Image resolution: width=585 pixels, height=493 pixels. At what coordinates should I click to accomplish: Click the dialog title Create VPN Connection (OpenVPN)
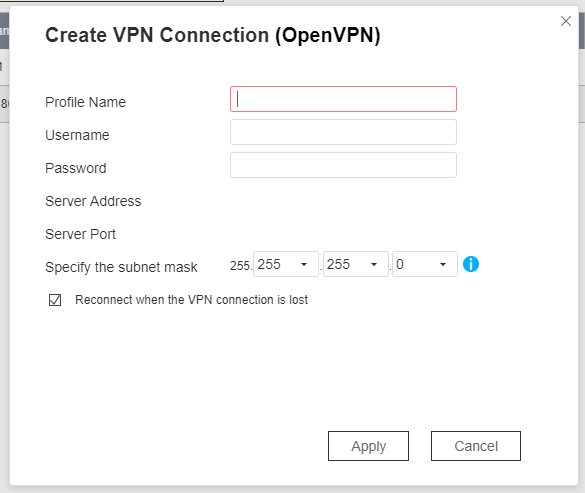pos(213,35)
